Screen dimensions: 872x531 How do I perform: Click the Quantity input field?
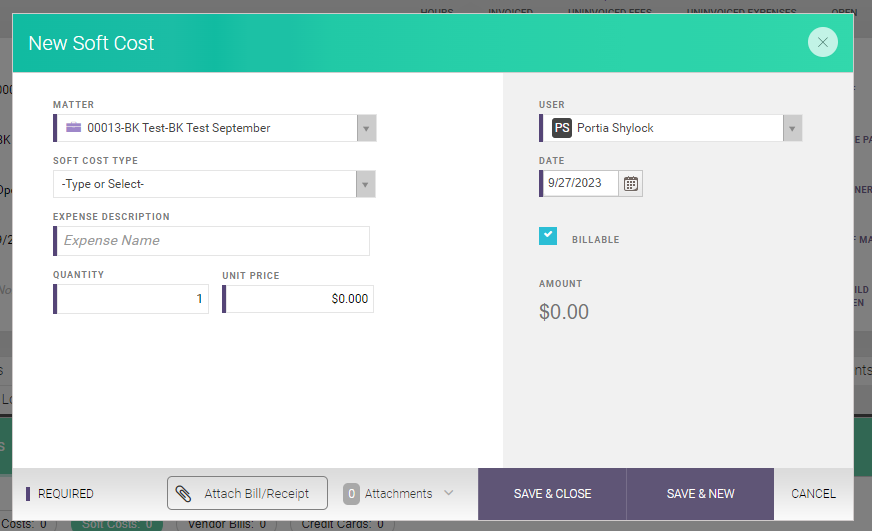click(132, 299)
